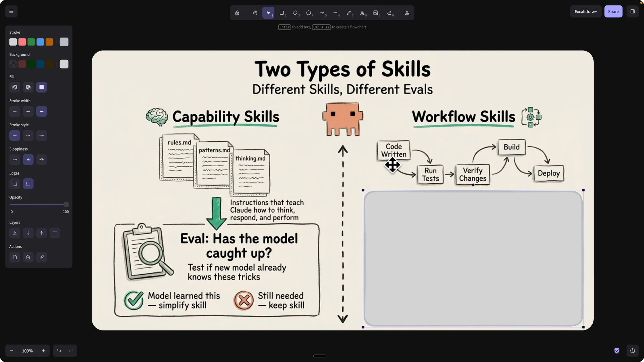This screenshot has width=644, height=362.
Task: Open the hamburger main menu
Action: (11, 11)
